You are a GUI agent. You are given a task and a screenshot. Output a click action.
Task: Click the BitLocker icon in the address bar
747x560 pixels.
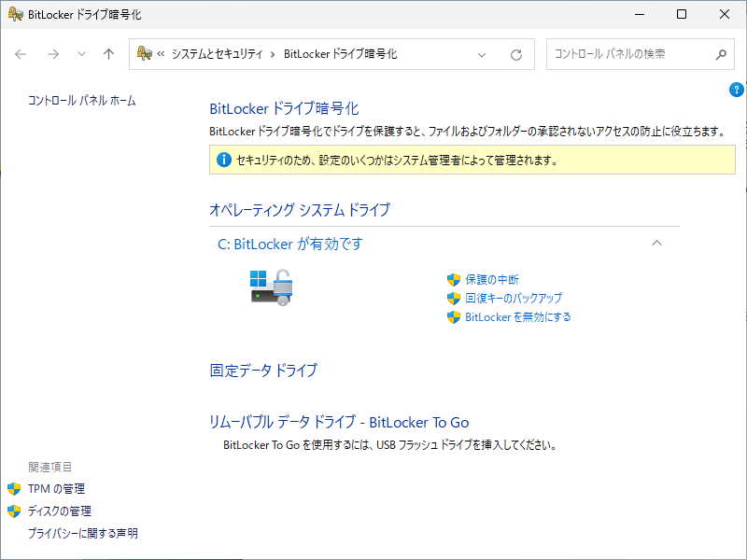(x=144, y=54)
